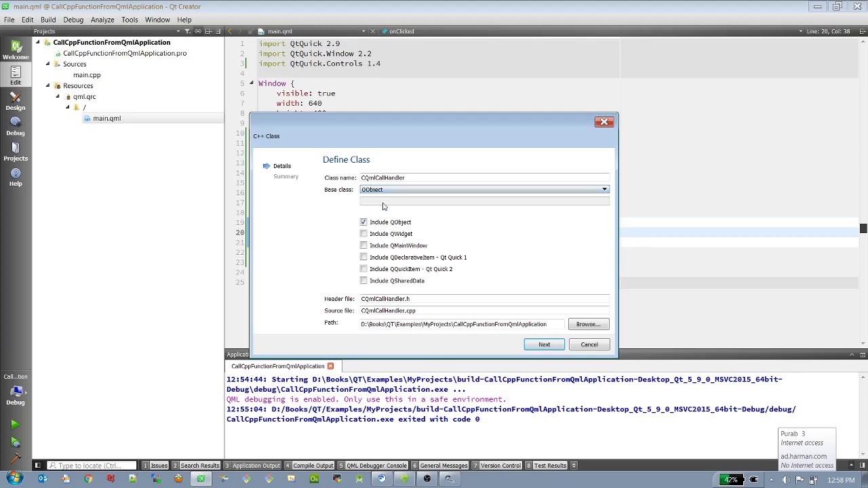Select main.qml in the project tree
Screen dimensions: 868x488
click(106, 119)
